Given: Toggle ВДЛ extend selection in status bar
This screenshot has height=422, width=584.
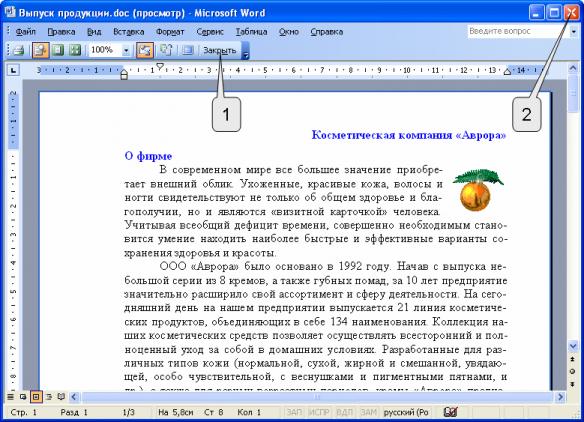Looking at the screenshot, I should coord(344,412).
